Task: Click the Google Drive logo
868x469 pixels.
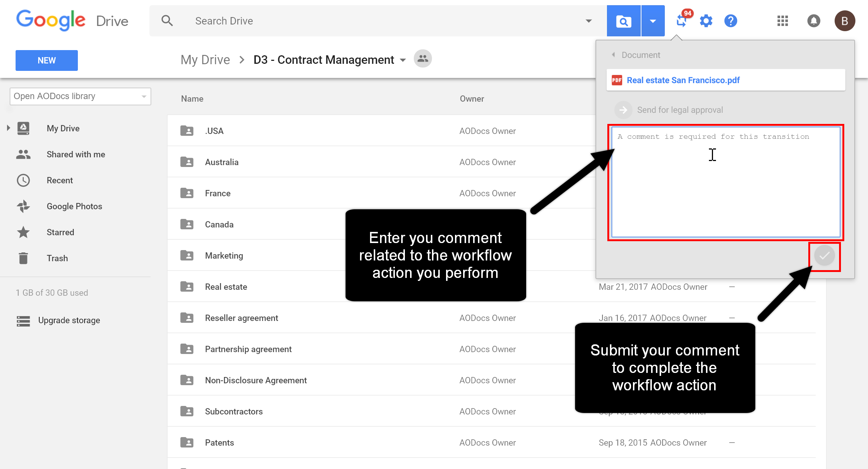Action: (x=72, y=20)
